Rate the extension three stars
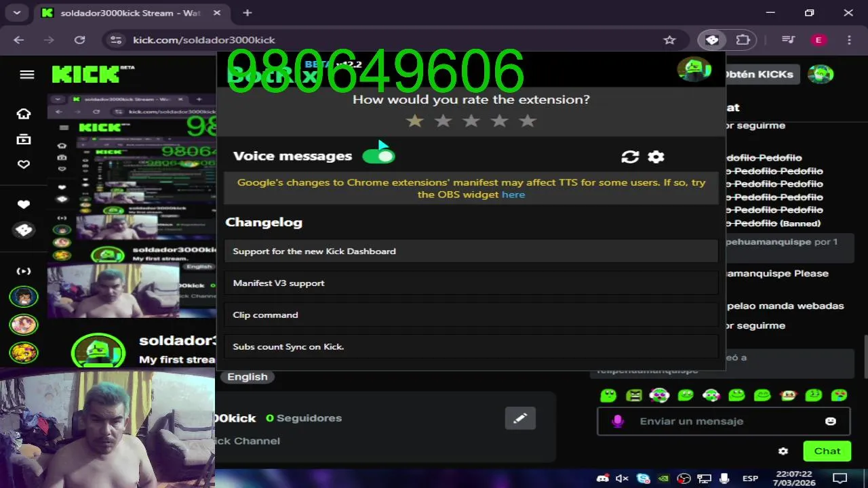Screen dimensions: 868x488 [471, 121]
